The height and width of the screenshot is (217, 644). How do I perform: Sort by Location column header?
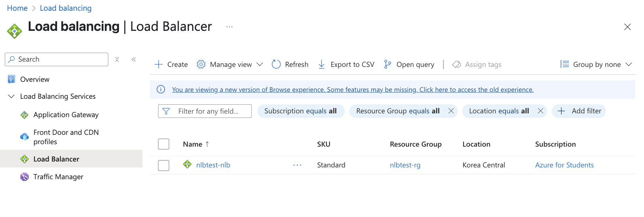coord(476,144)
